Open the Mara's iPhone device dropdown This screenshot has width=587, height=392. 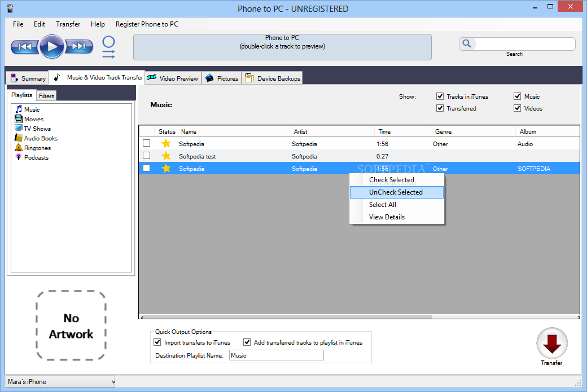pyautogui.click(x=60, y=381)
